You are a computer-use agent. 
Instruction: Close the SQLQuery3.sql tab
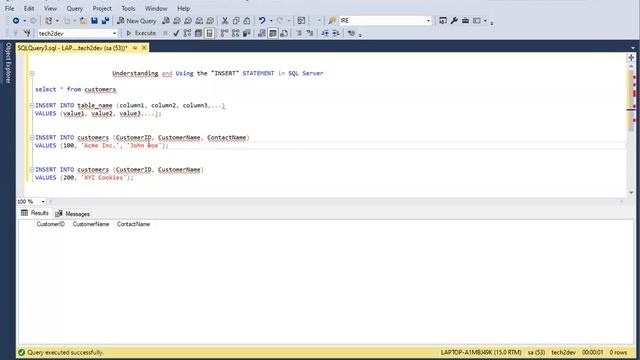pyautogui.click(x=144, y=48)
